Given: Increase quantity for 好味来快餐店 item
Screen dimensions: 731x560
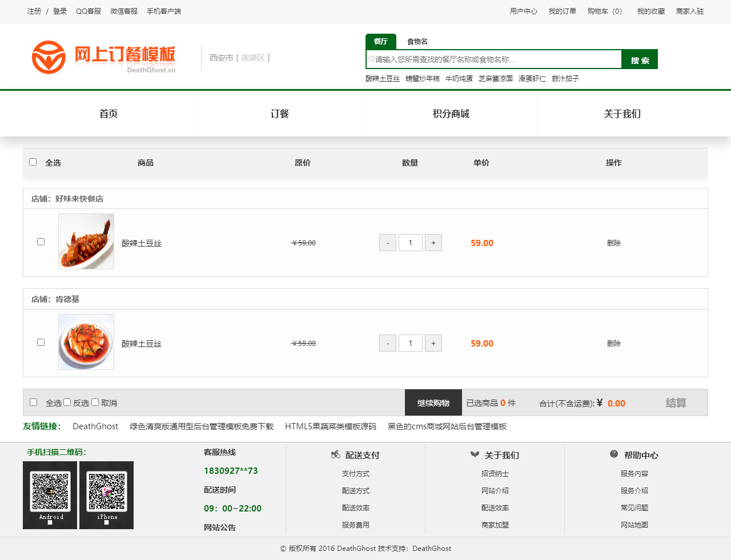Looking at the screenshot, I should click(x=433, y=243).
